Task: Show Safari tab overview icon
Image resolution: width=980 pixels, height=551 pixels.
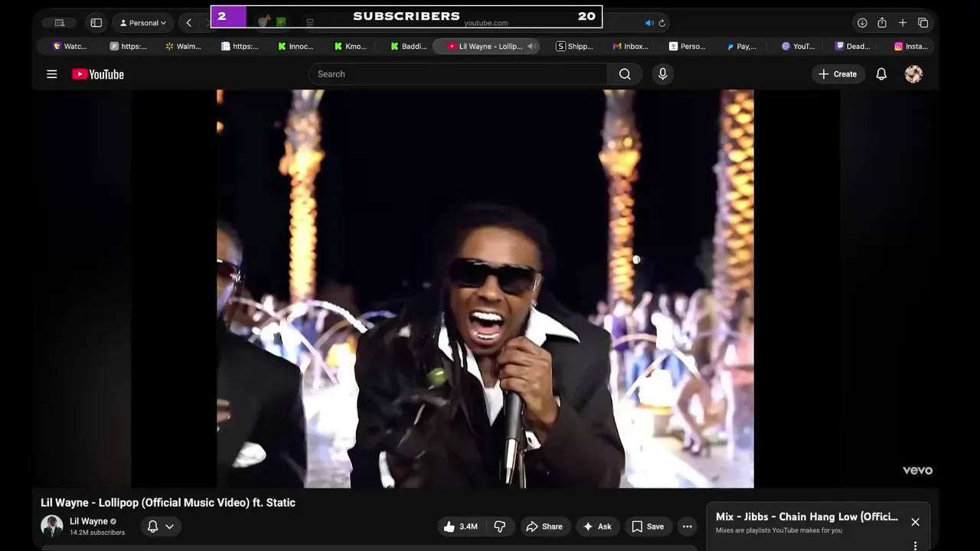Action: pos(923,23)
